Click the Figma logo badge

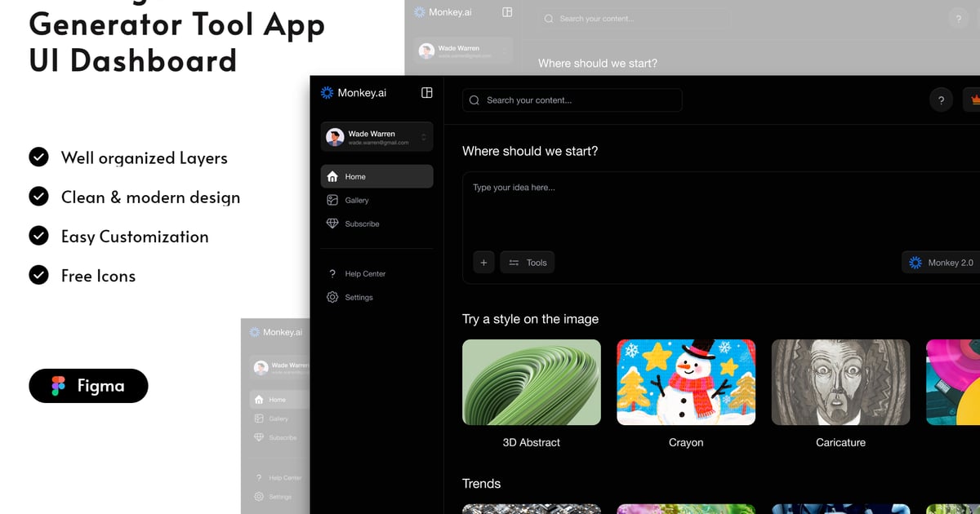coord(88,386)
